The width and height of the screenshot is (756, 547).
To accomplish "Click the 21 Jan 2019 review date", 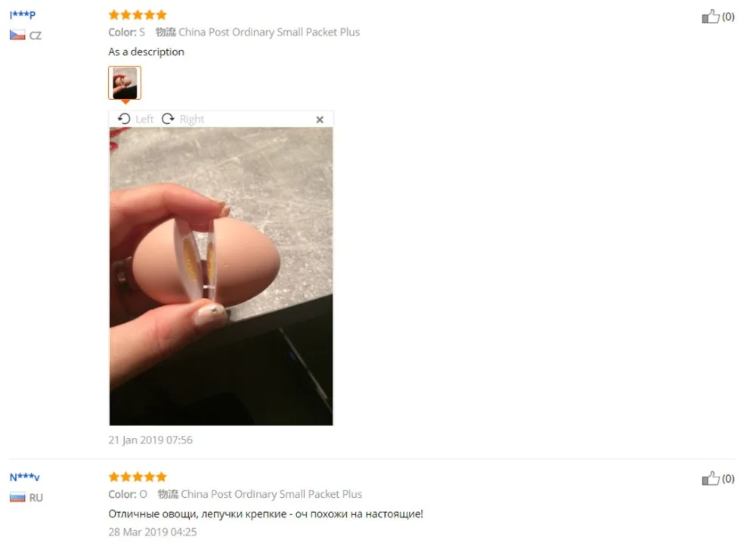I will pyautogui.click(x=150, y=440).
